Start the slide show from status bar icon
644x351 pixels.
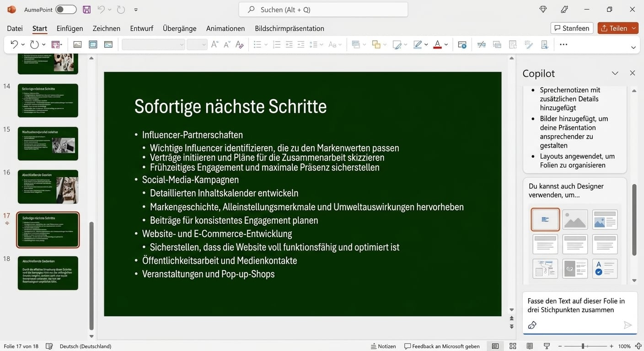(x=547, y=346)
